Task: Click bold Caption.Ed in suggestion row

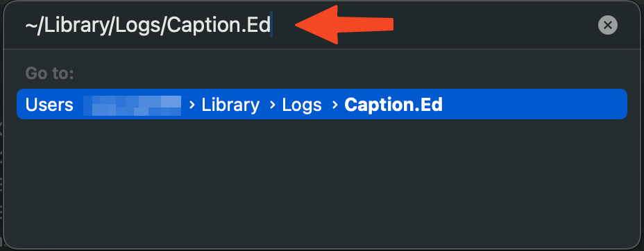Action: [393, 105]
